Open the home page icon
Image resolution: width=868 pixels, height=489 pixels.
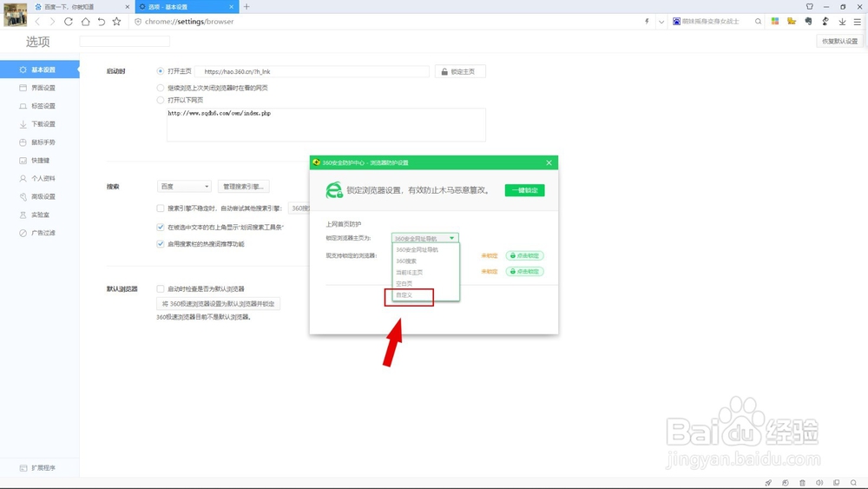tap(85, 22)
